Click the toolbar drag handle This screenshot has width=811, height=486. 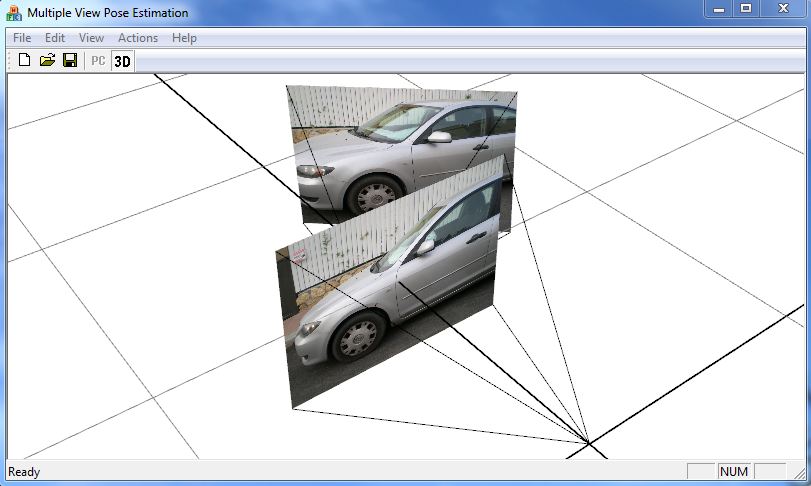pos(9,60)
